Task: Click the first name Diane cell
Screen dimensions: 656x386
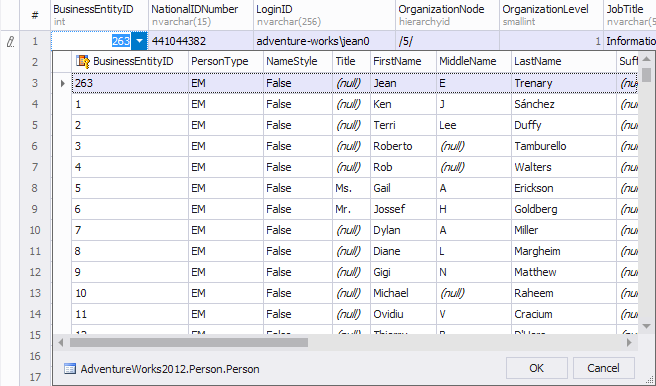Action: click(x=403, y=251)
